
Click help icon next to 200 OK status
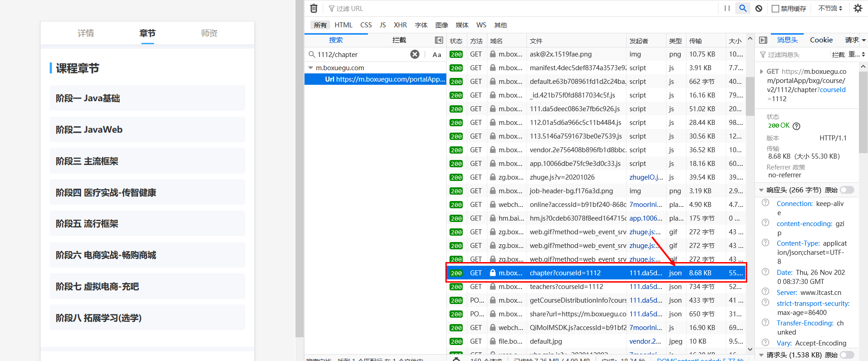click(796, 126)
